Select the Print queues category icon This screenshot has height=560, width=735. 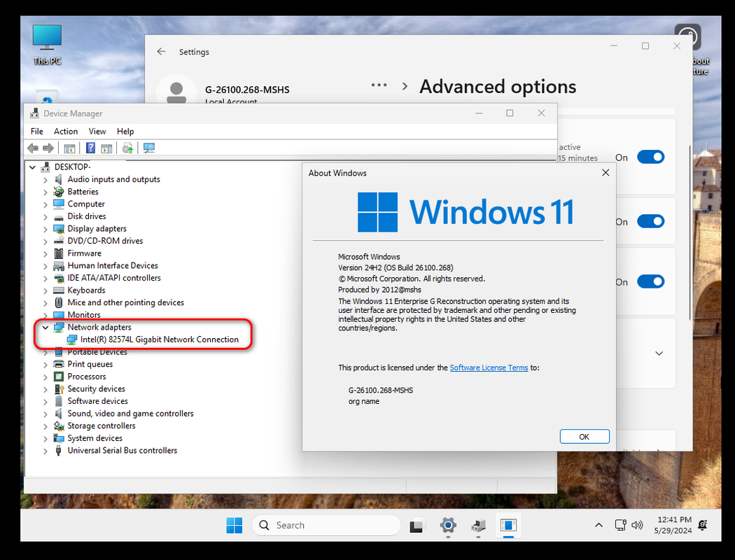click(x=59, y=364)
